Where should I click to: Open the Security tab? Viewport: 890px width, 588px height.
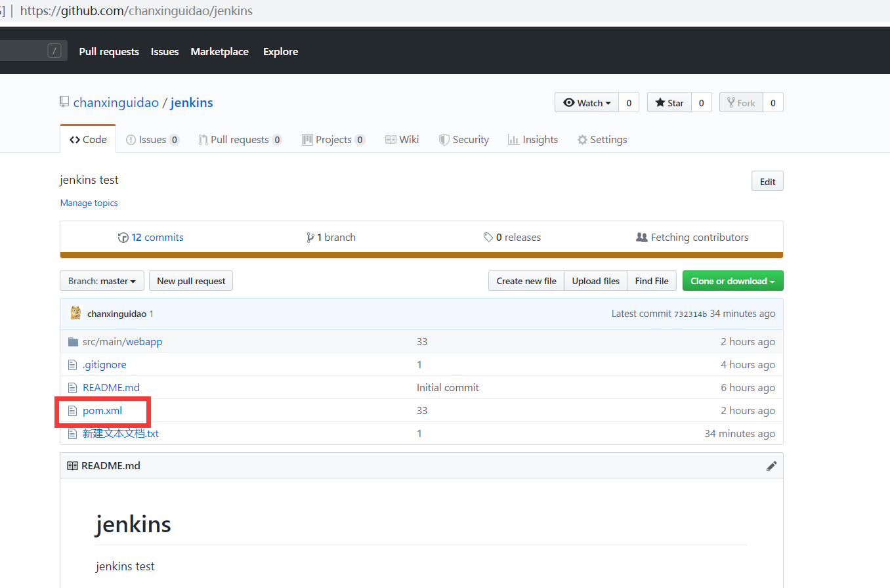tap(464, 139)
